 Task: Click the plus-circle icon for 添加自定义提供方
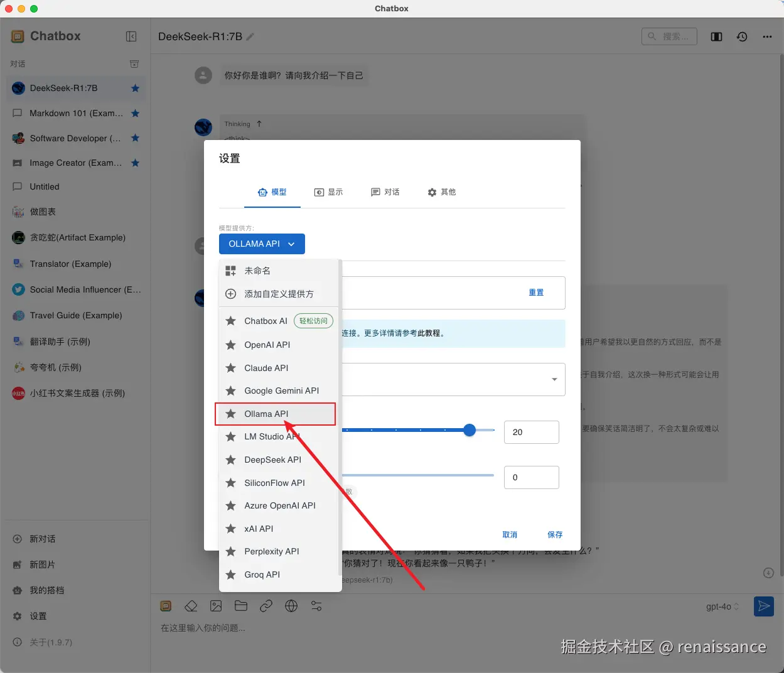[x=231, y=294]
